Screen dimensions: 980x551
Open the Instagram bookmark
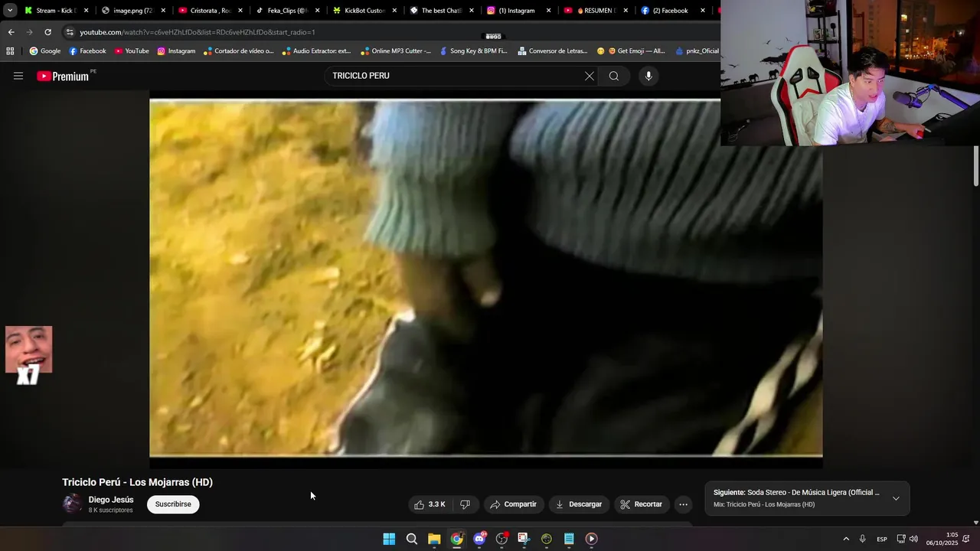176,51
